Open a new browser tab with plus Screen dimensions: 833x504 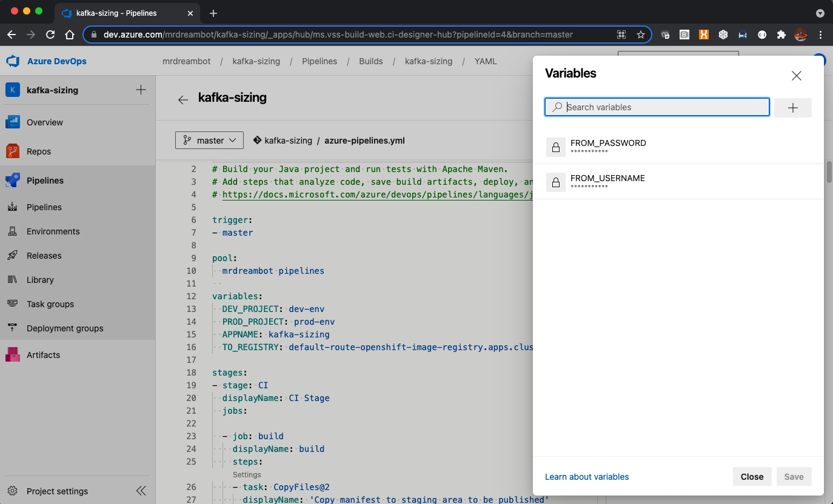[x=213, y=13]
